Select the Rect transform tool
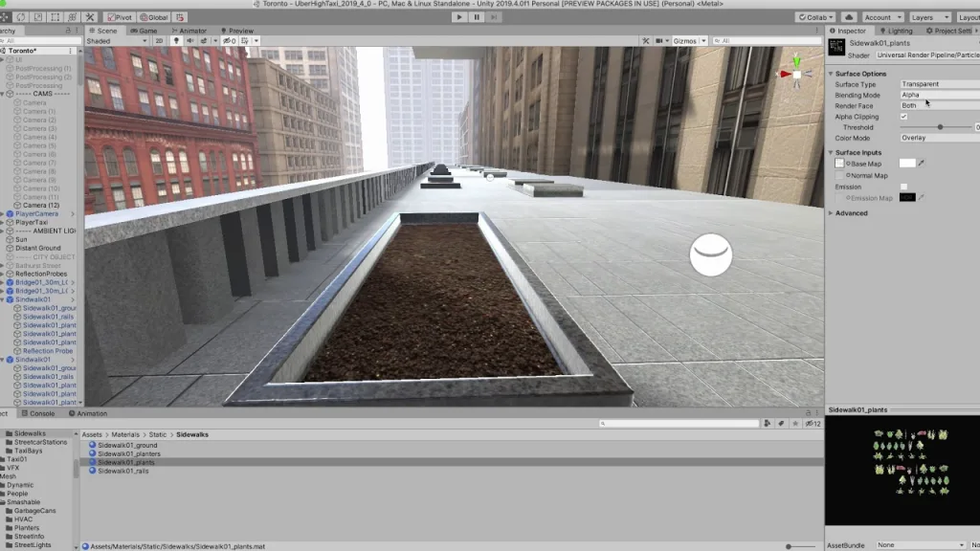The width and height of the screenshot is (980, 551). coord(55,17)
